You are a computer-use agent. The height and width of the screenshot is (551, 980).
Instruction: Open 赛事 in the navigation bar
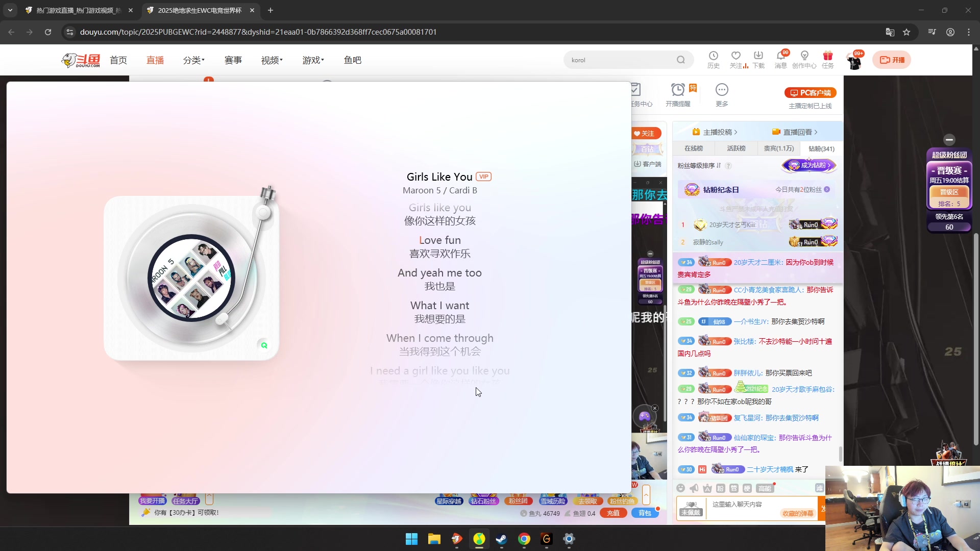click(233, 60)
